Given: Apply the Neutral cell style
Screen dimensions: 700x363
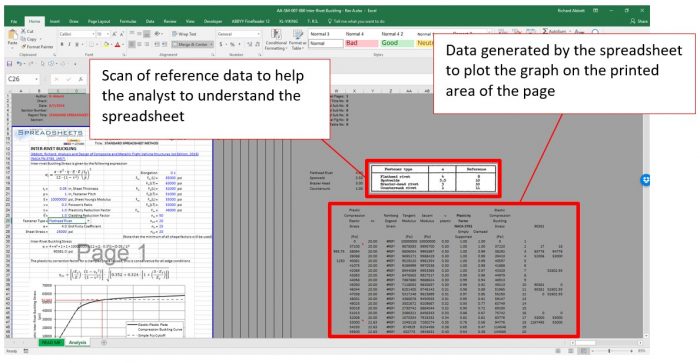Looking at the screenshot, I should coord(425,43).
